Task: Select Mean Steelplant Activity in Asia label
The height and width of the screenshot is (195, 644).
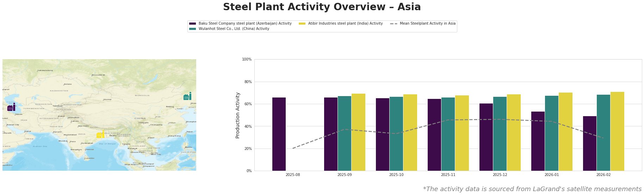Action: point(427,24)
